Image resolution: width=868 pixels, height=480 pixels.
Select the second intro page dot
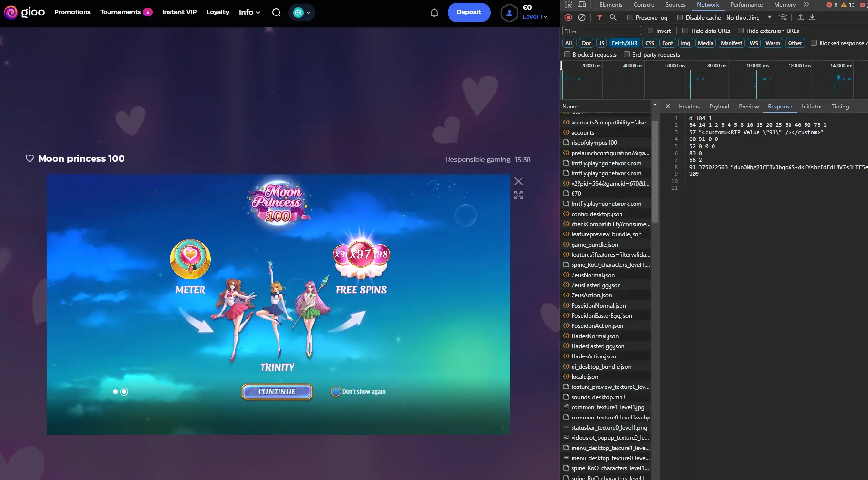click(124, 392)
